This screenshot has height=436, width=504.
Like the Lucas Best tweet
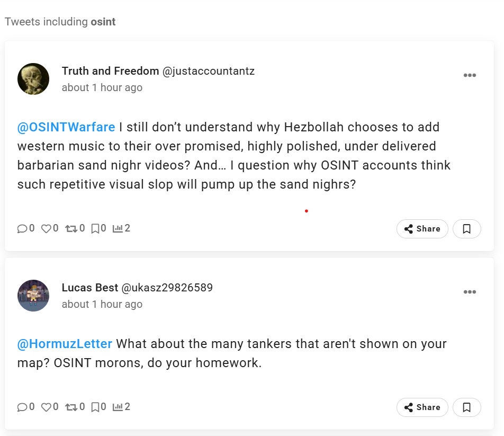tap(46, 407)
